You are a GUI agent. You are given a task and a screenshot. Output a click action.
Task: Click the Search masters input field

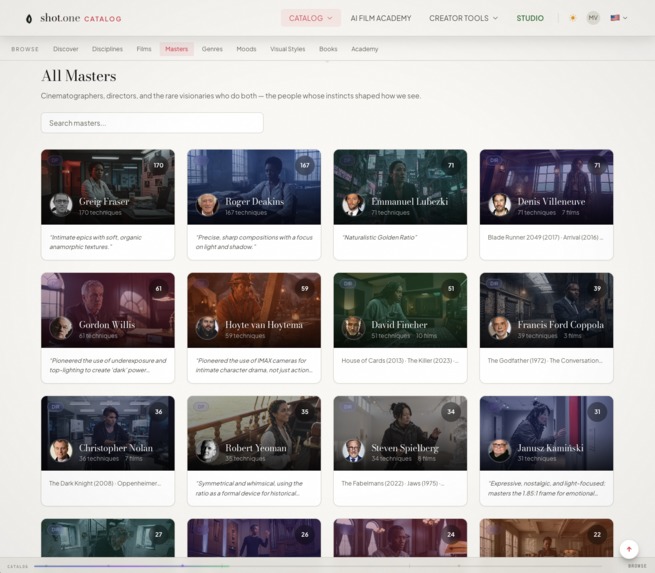coord(152,123)
